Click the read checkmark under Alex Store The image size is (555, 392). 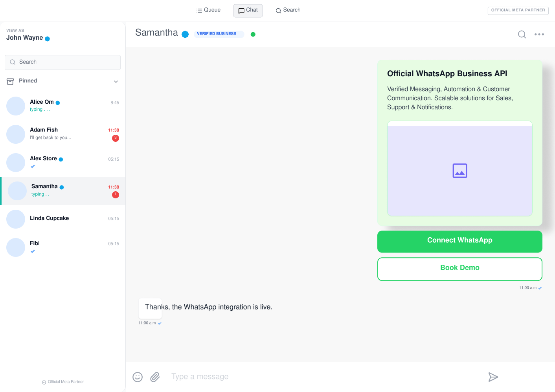tap(33, 167)
